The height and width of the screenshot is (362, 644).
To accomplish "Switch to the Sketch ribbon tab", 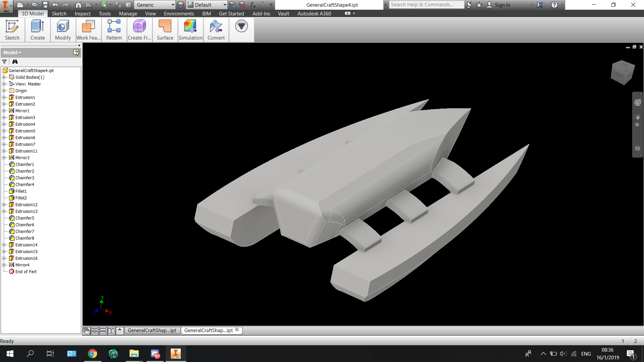I will point(59,13).
